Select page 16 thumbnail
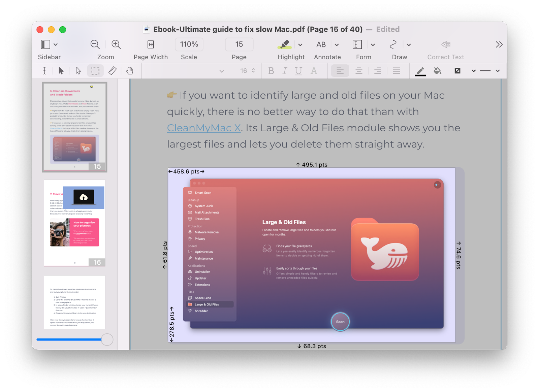539x392 pixels. click(75, 223)
